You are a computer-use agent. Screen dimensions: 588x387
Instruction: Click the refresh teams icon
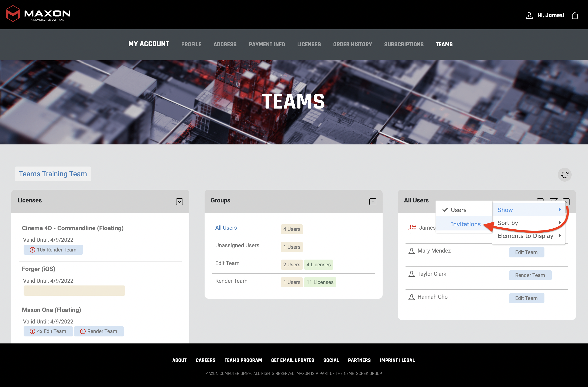pyautogui.click(x=565, y=175)
